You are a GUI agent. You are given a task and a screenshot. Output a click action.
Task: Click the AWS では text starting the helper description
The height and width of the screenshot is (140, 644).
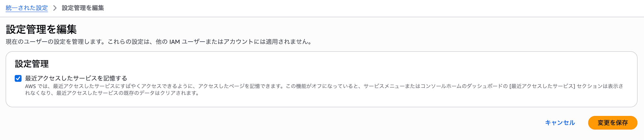pyautogui.click(x=36, y=86)
